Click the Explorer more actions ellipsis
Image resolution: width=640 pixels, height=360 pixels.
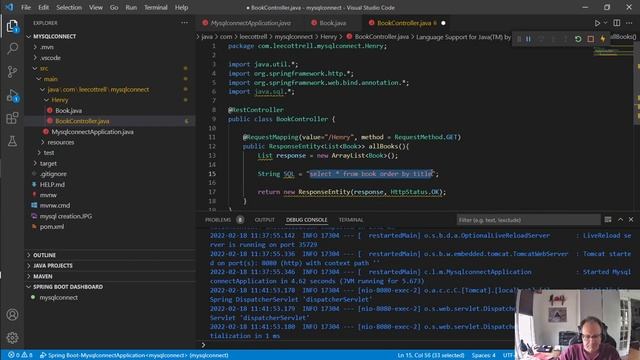pos(184,23)
